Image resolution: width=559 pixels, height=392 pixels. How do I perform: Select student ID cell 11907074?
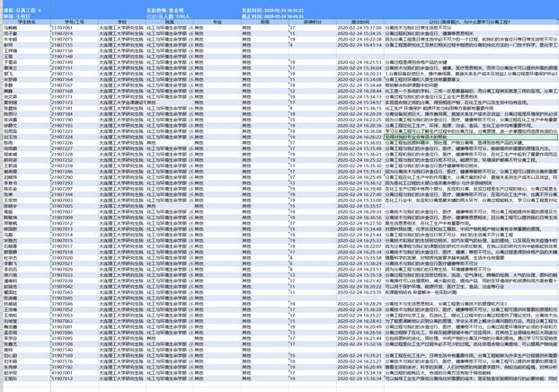[x=75, y=33]
